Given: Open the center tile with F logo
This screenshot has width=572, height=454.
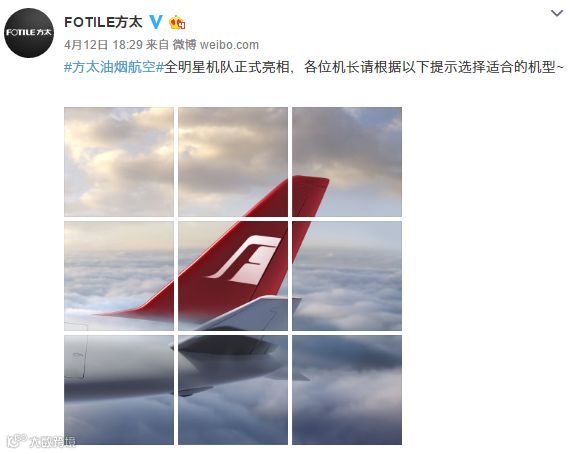Looking at the screenshot, I should [233, 276].
